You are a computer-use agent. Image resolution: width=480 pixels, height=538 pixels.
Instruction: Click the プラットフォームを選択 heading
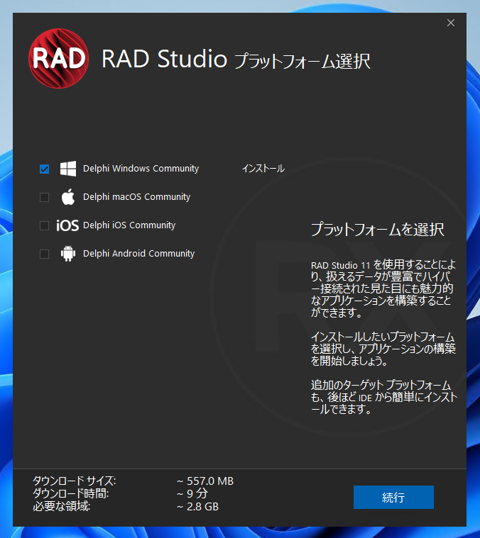tap(377, 229)
